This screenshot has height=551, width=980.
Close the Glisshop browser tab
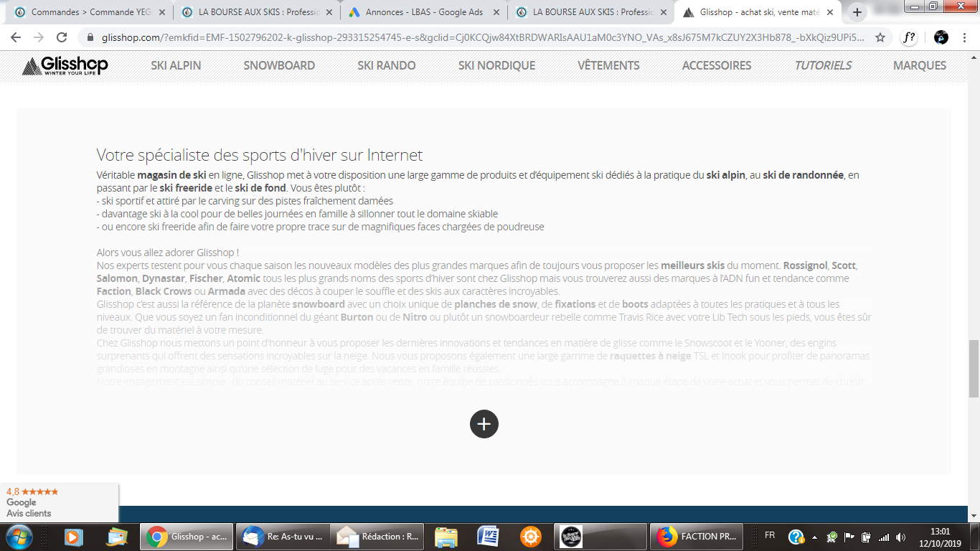829,12
